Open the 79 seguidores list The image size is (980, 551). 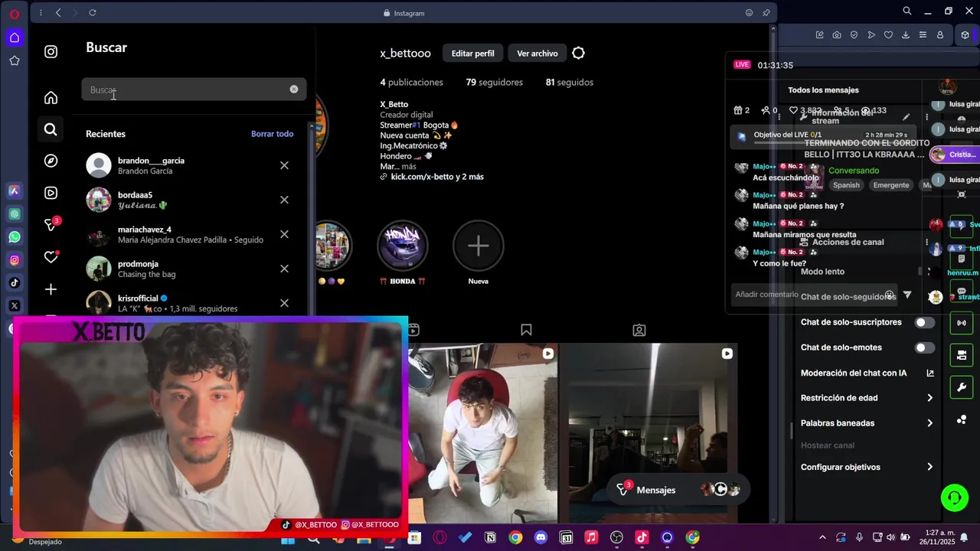pos(494,82)
